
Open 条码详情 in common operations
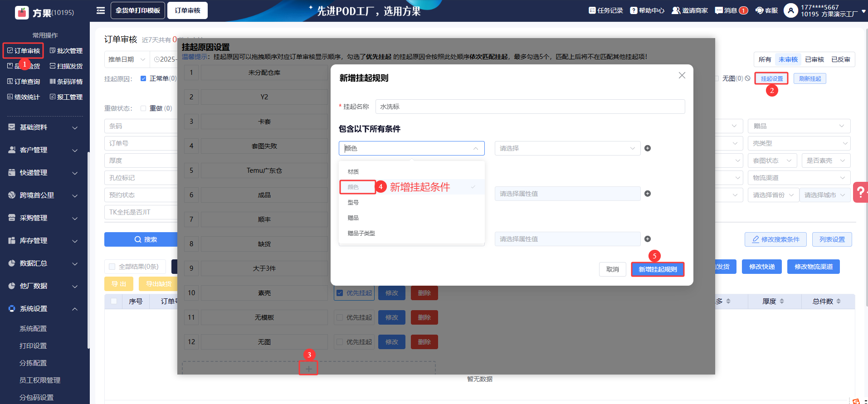[66, 82]
